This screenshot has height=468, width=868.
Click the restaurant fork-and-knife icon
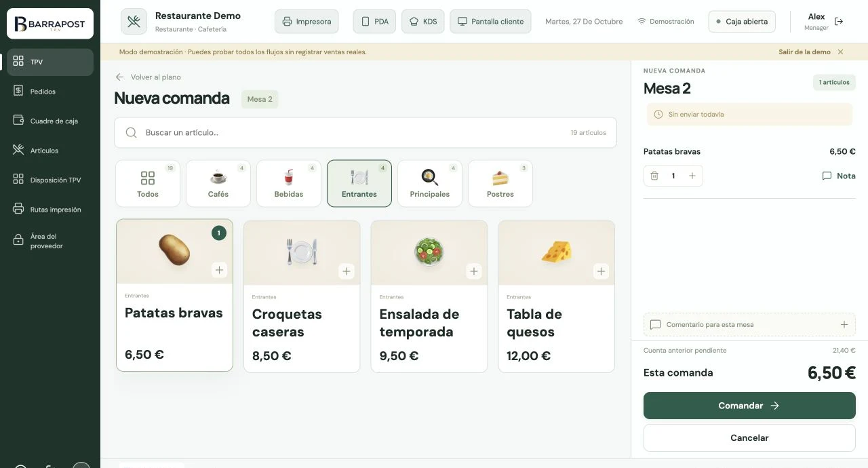coord(134,22)
